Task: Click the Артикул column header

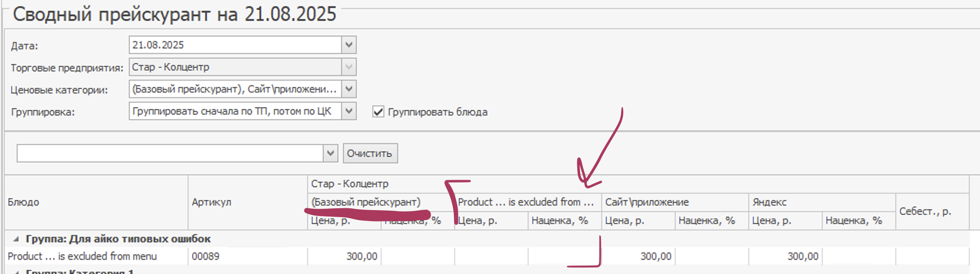Action: [211, 202]
